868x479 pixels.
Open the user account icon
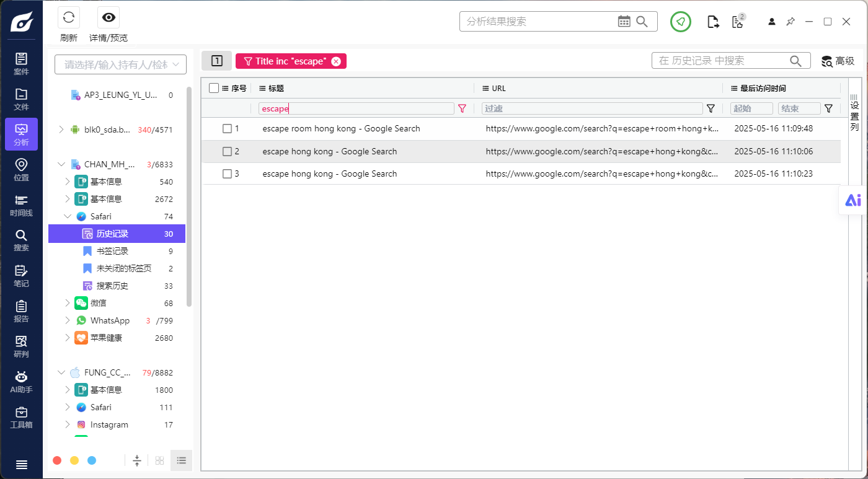772,22
